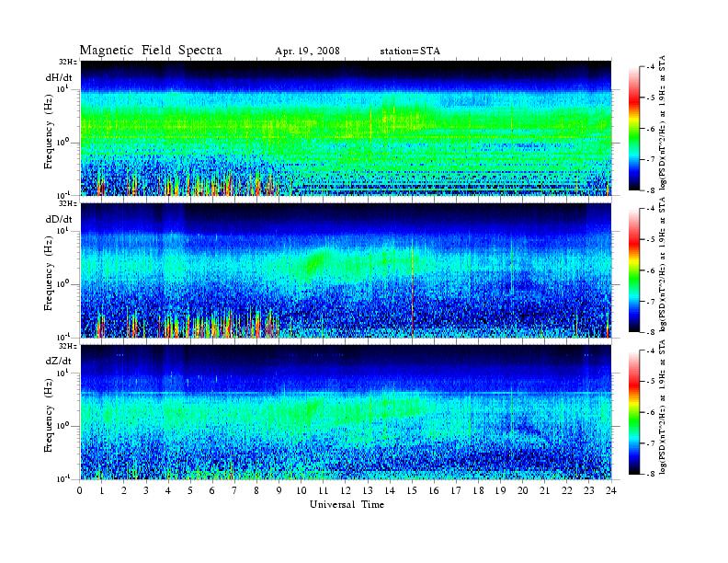Click hour "7" on the time axis
728x563 pixels.
(234, 490)
